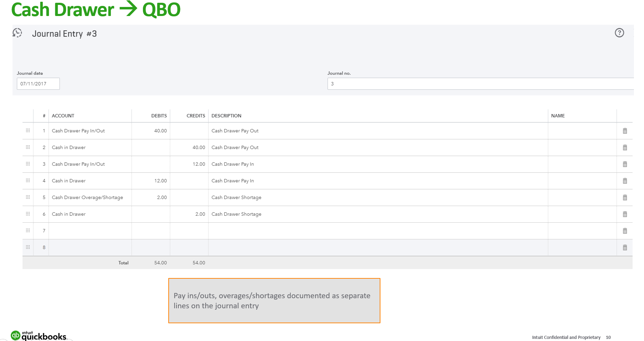Click the 40.00 credit on line 2
644x341 pixels.
pyautogui.click(x=199, y=148)
